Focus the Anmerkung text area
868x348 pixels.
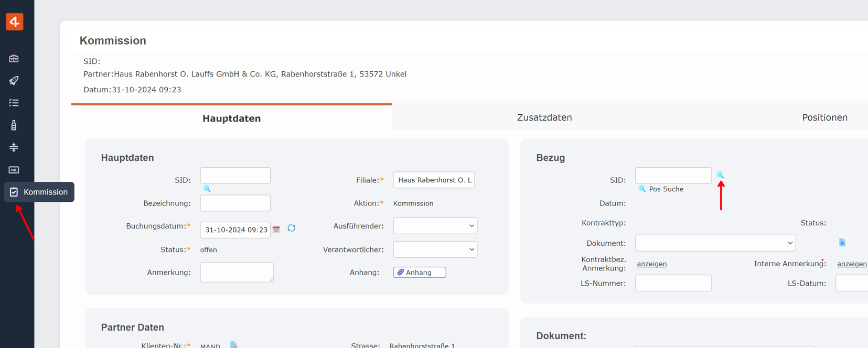pos(237,273)
